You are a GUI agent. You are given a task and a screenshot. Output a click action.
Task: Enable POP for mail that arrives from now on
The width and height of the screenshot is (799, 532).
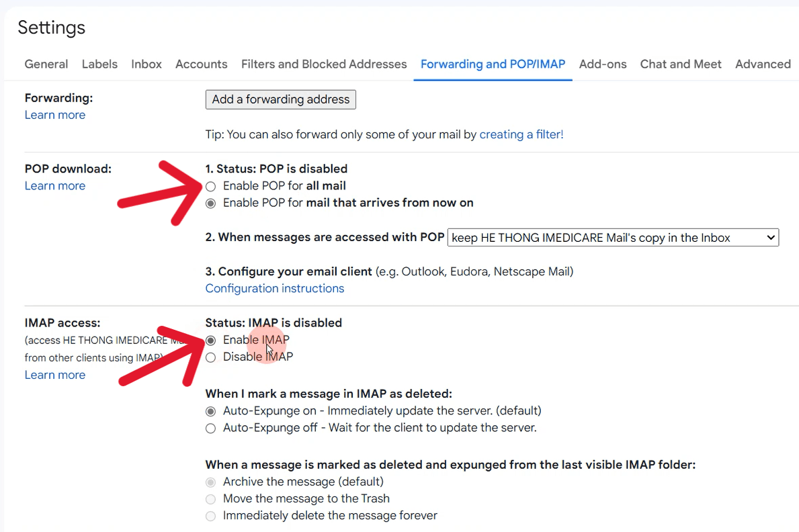[x=210, y=202]
